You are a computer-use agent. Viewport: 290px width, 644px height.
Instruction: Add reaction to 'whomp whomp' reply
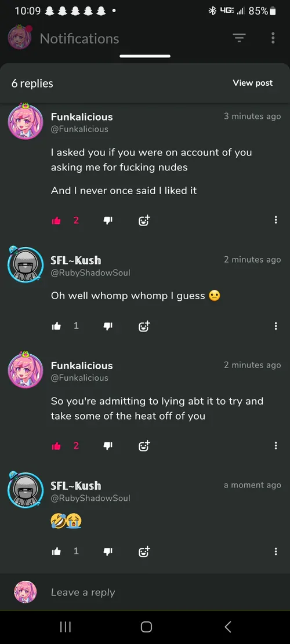(x=144, y=326)
